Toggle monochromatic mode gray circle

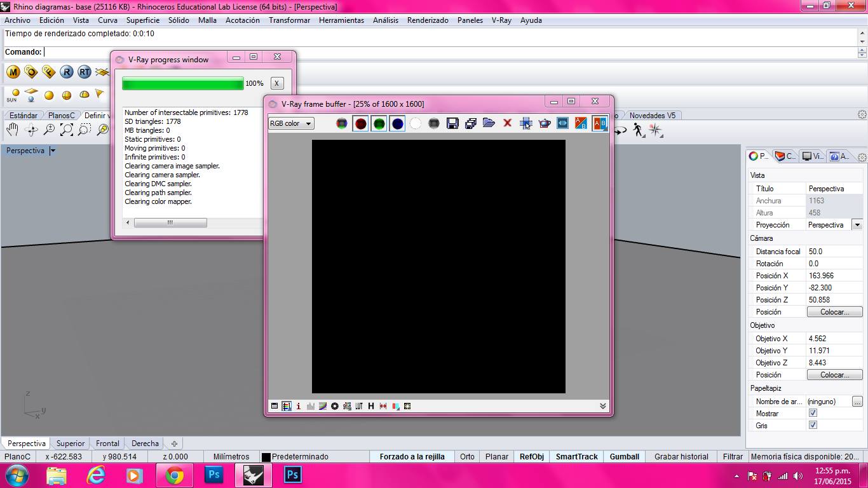434,123
